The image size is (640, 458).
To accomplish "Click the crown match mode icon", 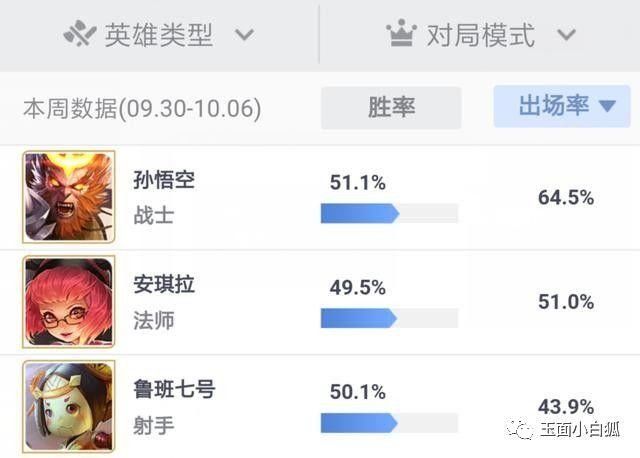I will pyautogui.click(x=401, y=35).
